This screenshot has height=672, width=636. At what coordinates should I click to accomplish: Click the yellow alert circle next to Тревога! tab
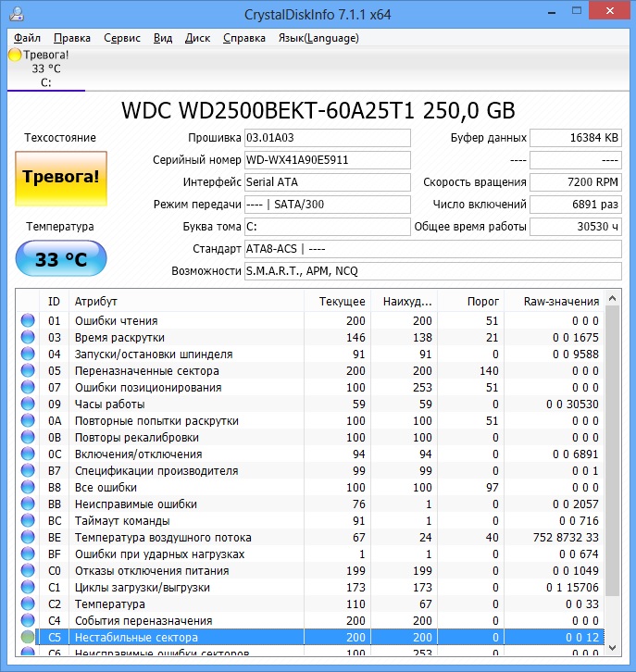point(15,55)
